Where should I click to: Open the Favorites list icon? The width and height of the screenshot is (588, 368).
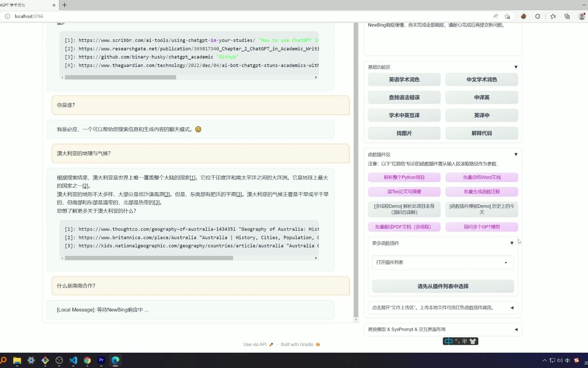click(x=553, y=16)
